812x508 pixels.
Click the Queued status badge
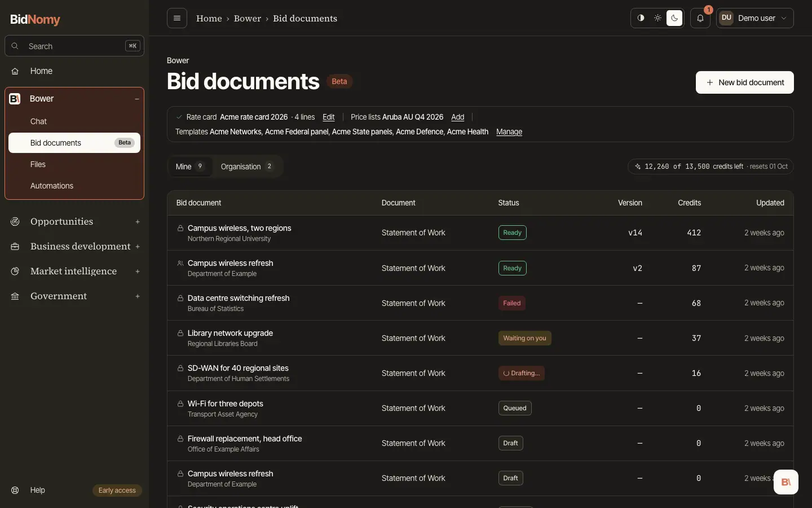tap(515, 408)
